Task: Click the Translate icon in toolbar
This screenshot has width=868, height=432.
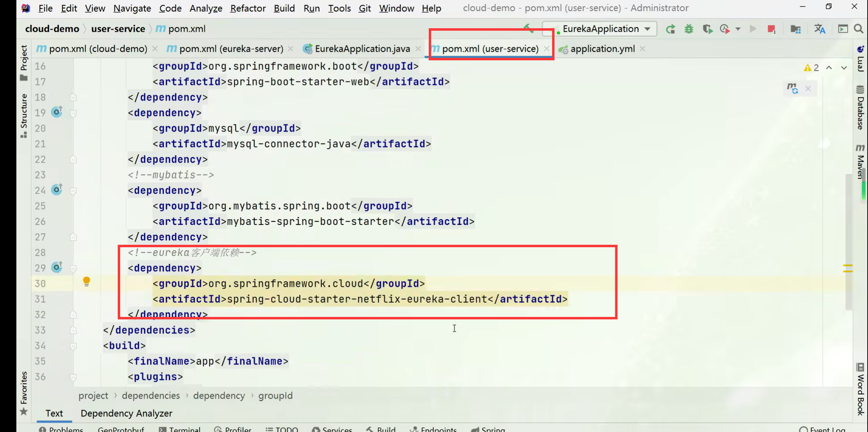Action: pos(820,29)
